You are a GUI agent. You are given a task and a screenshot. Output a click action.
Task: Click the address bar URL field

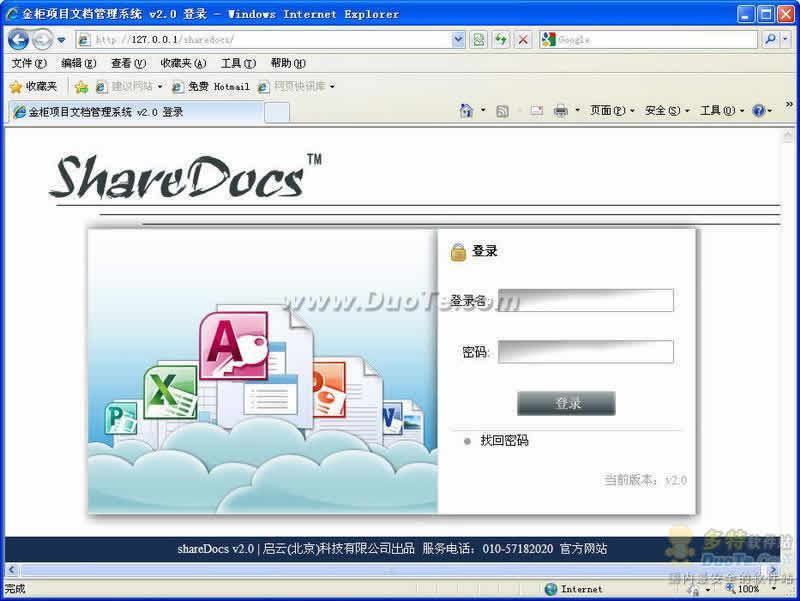point(264,39)
